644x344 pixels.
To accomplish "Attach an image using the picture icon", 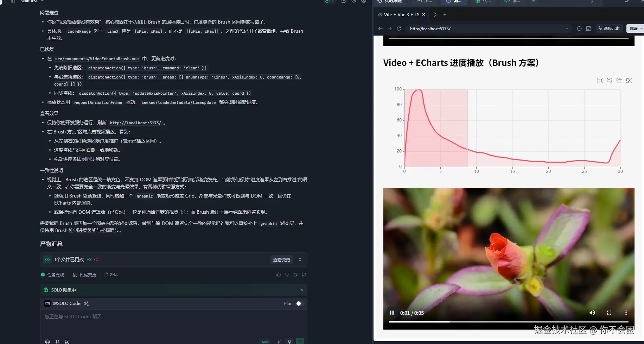I will 67,342.
